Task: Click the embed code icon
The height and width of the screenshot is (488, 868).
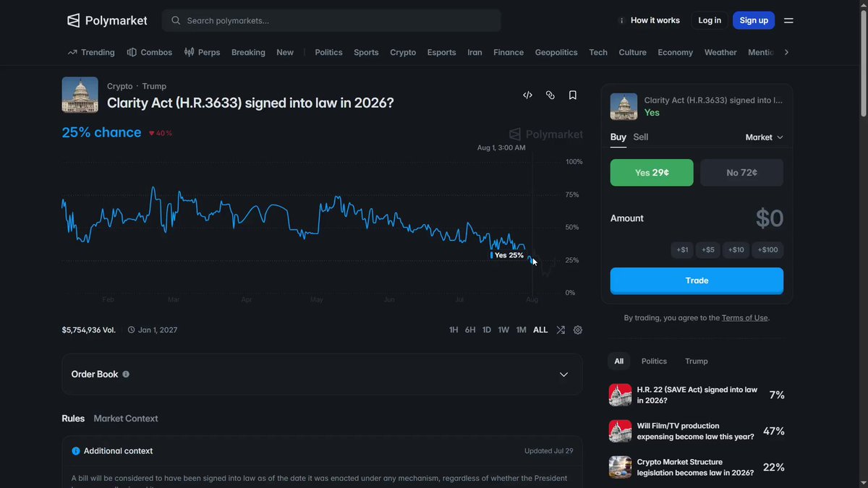Action: 528,95
